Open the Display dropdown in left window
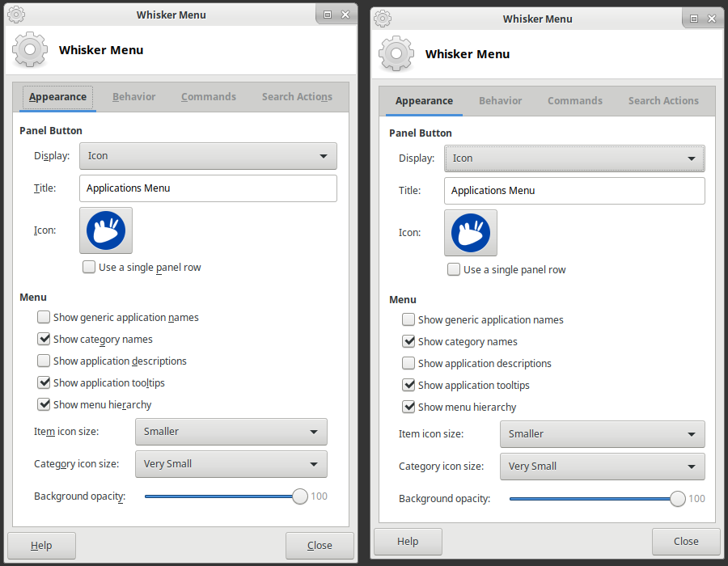The width and height of the screenshot is (728, 566). click(x=208, y=156)
